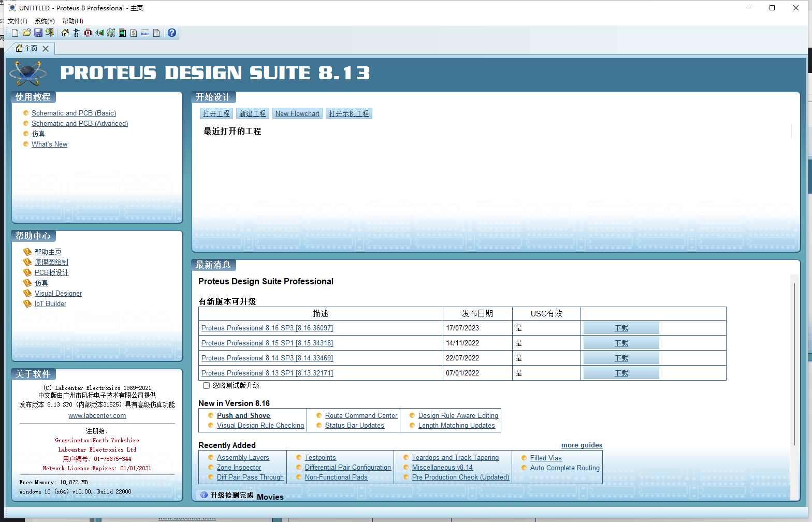Click the New Flowchart button
Image resolution: width=812 pixels, height=522 pixels.
coord(297,113)
